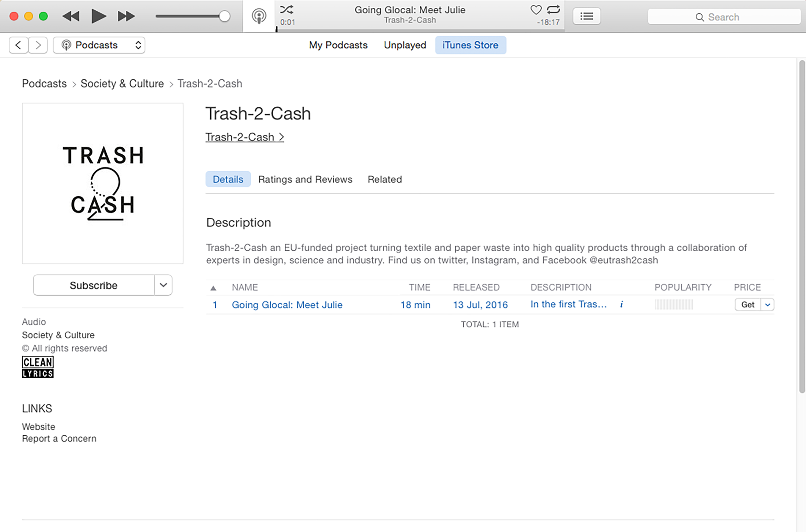Click the rewind previous track button
Viewport: 806px width, 532px height.
click(x=71, y=16)
